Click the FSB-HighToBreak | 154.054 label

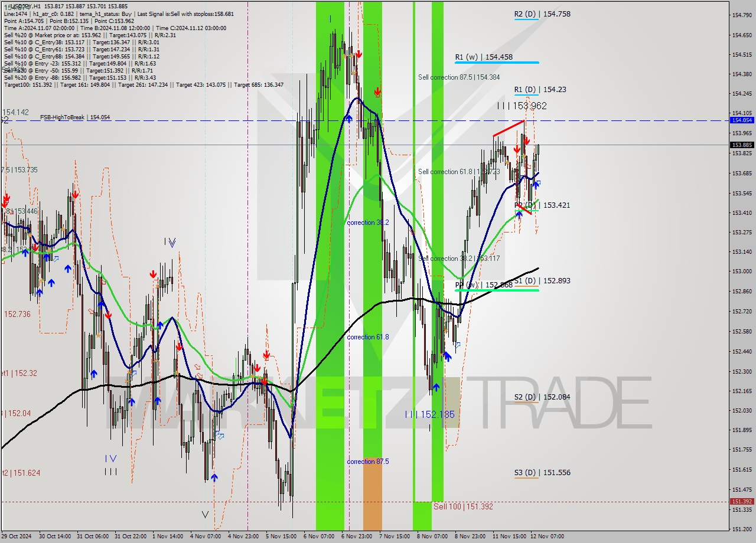(x=75, y=117)
